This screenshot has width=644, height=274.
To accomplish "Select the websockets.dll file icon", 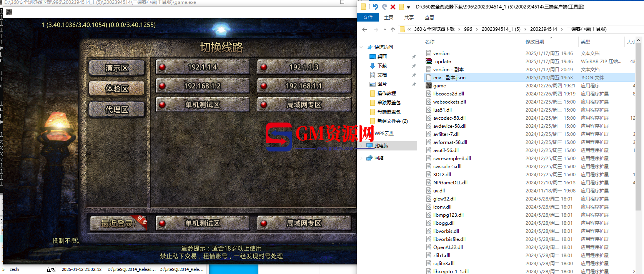I will (429, 102).
